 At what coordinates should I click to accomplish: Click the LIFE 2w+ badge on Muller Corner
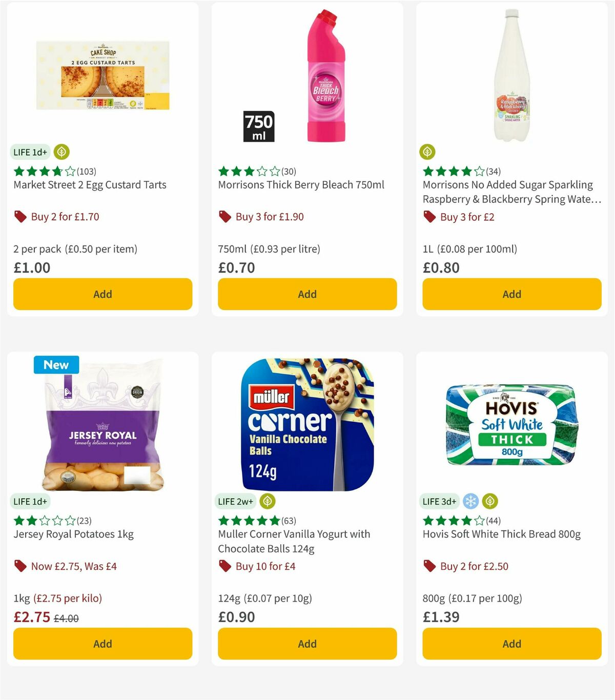click(x=235, y=501)
